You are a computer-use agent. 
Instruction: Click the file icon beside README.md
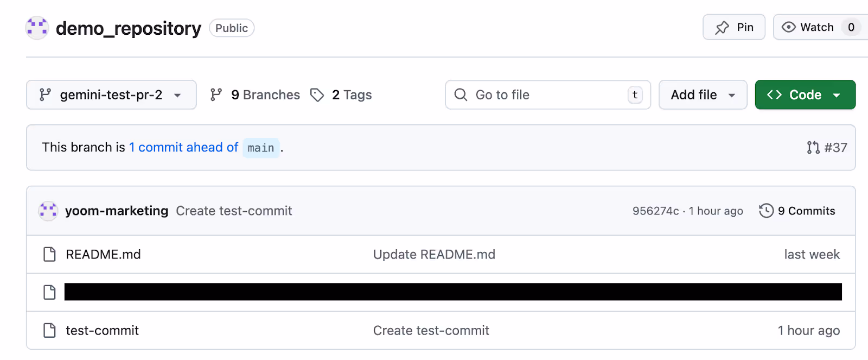(49, 254)
